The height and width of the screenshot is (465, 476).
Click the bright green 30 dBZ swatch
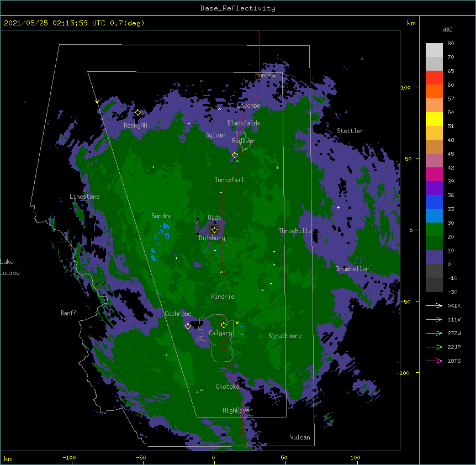[x=434, y=230]
